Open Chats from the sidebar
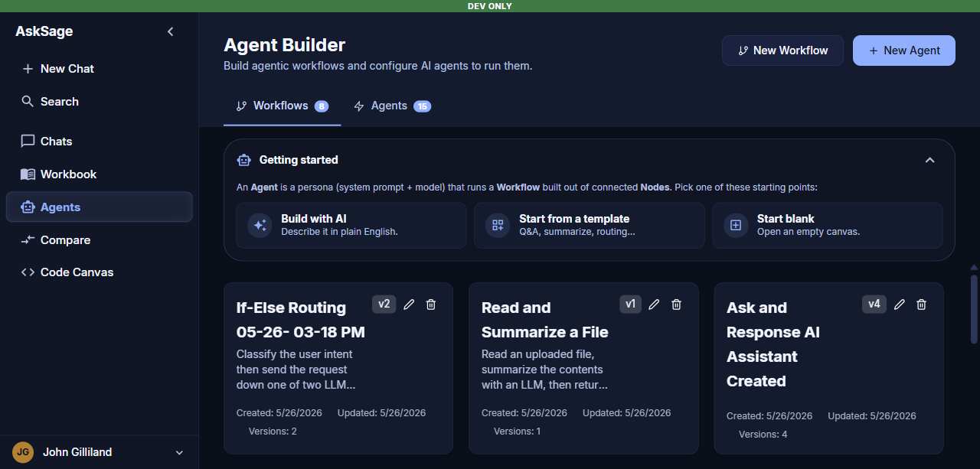 [x=99, y=141]
